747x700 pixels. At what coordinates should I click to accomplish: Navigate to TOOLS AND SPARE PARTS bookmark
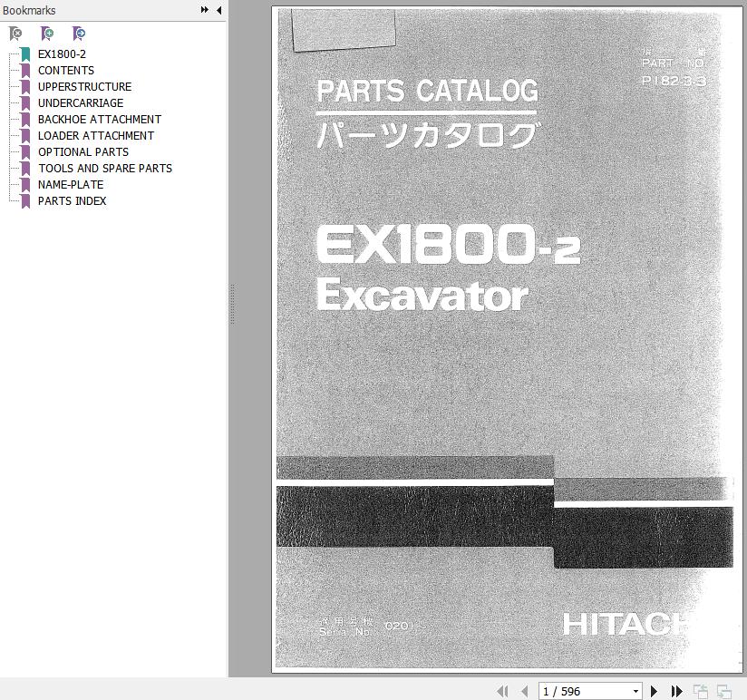105,169
